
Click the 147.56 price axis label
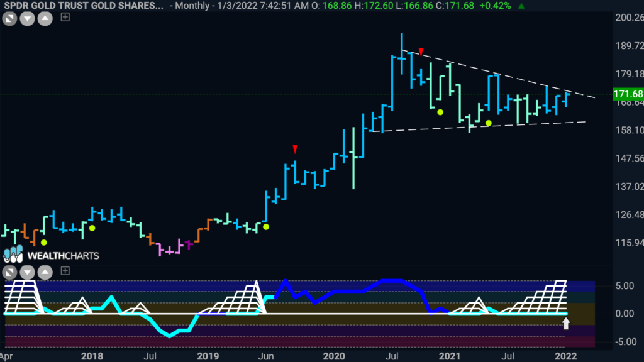[629, 158]
